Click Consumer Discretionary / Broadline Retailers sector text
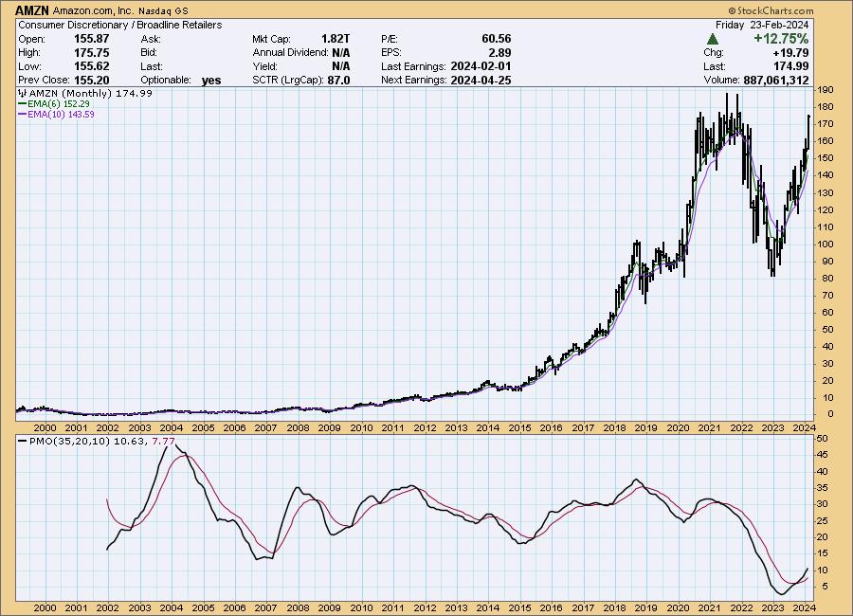Viewport: 853px width, 616px height. pos(120,25)
